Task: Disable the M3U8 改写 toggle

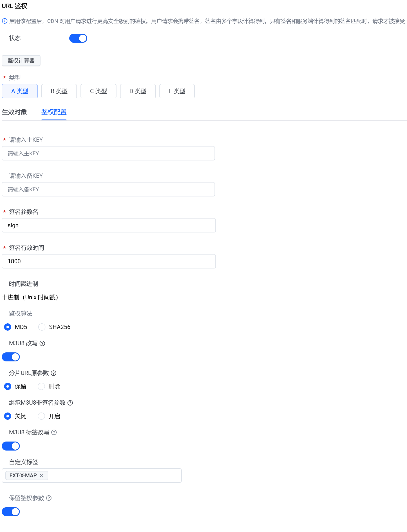Action: [x=11, y=357]
